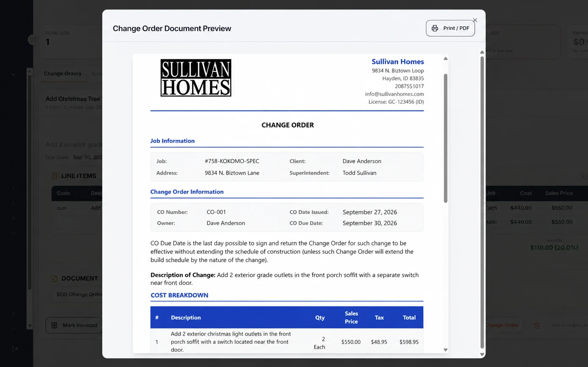The height and width of the screenshot is (367, 588).
Task: Toggle the sidebar collapse icon beside TOTAL COS
Action: pos(33,40)
